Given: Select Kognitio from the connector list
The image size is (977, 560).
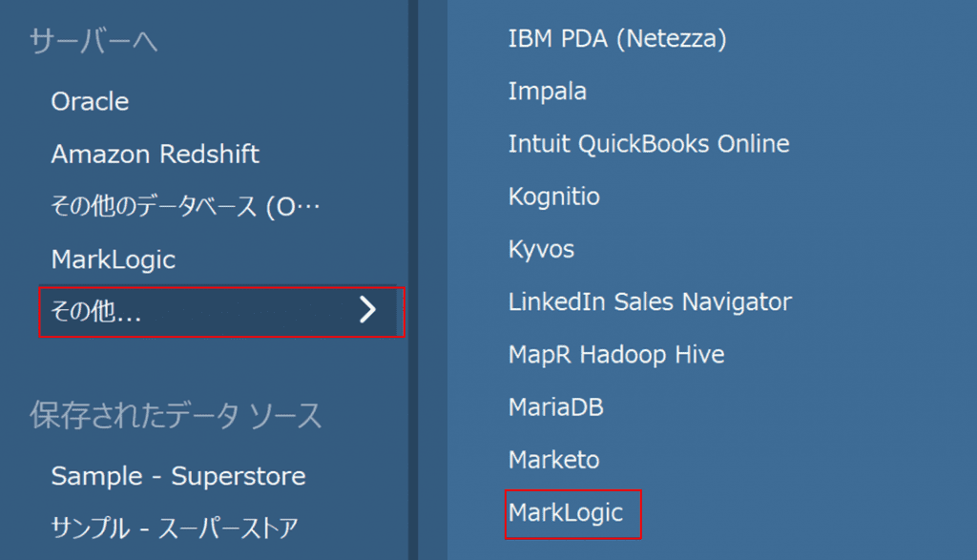Looking at the screenshot, I should (553, 197).
